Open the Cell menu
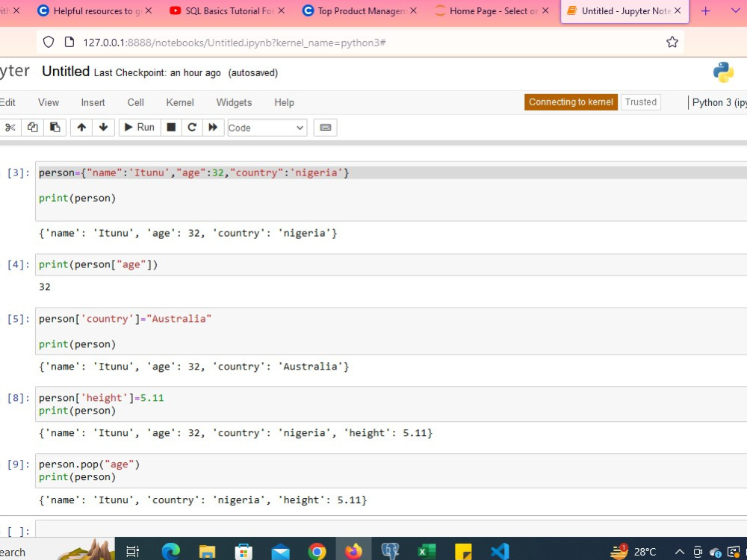This screenshot has height=560, width=747. pos(136,102)
